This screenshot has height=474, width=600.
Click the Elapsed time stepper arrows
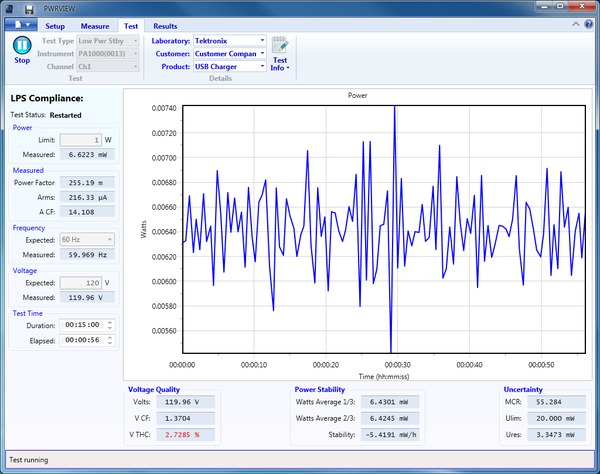tap(110, 339)
